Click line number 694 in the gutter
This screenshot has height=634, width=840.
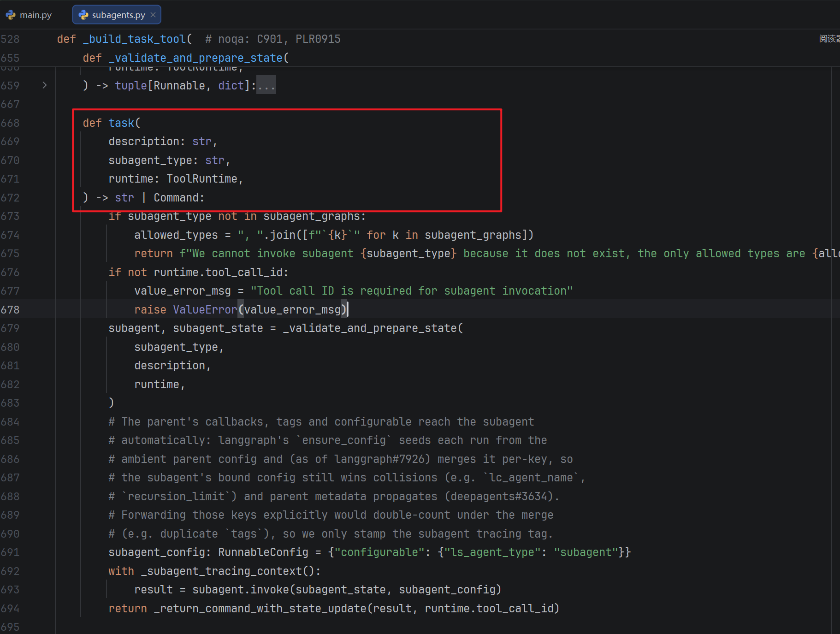coord(10,609)
